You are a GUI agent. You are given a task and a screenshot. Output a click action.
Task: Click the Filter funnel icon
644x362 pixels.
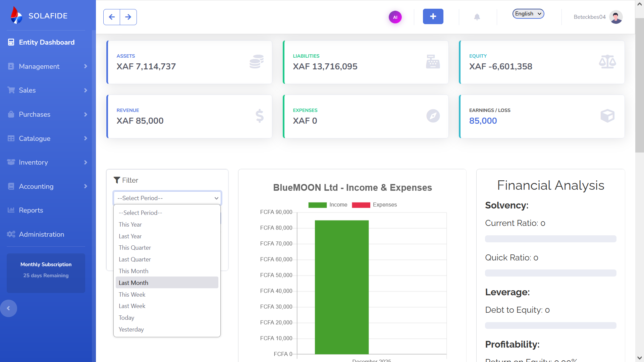(x=117, y=180)
